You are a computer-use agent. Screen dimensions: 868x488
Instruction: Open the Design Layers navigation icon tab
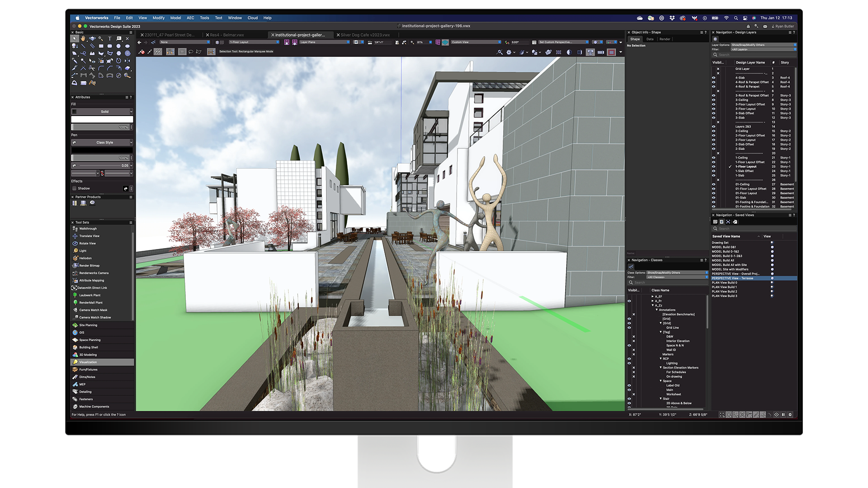[x=715, y=39]
